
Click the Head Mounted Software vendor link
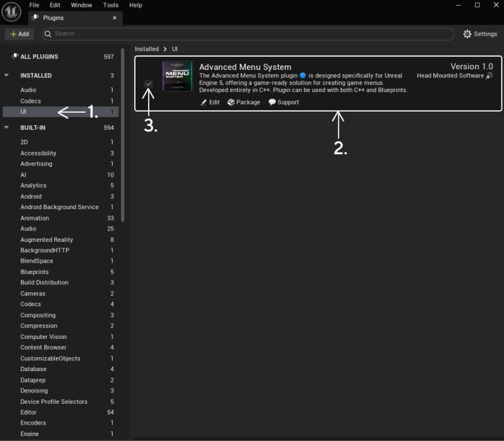[450, 76]
